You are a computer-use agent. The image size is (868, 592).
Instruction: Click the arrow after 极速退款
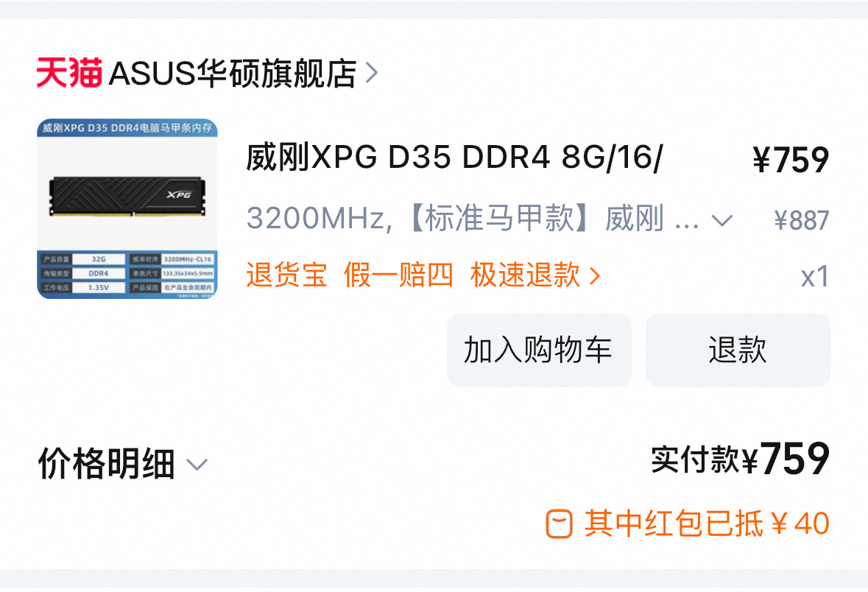[595, 275]
